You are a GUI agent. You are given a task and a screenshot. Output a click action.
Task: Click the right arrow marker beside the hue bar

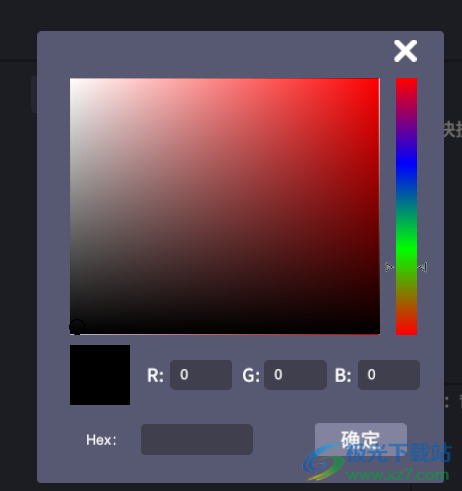tap(422, 267)
